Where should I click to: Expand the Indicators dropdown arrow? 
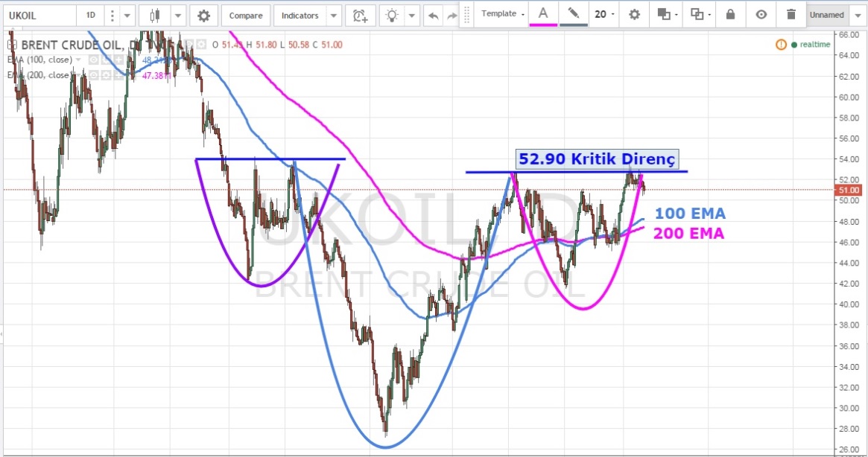[334, 15]
